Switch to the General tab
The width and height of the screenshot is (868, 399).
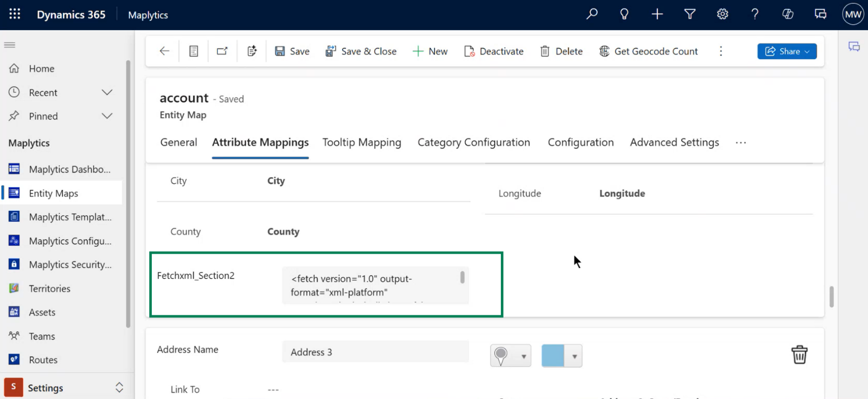[178, 142]
